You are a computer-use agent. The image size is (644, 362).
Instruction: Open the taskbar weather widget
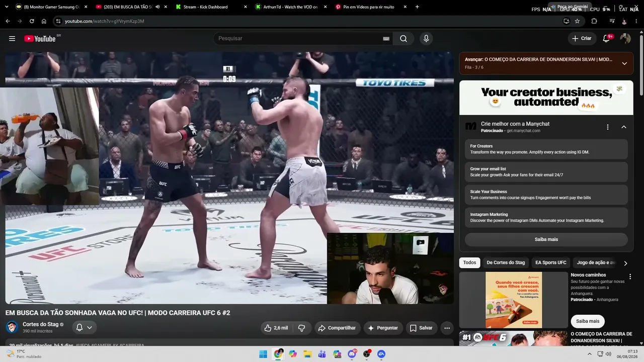click(24, 354)
